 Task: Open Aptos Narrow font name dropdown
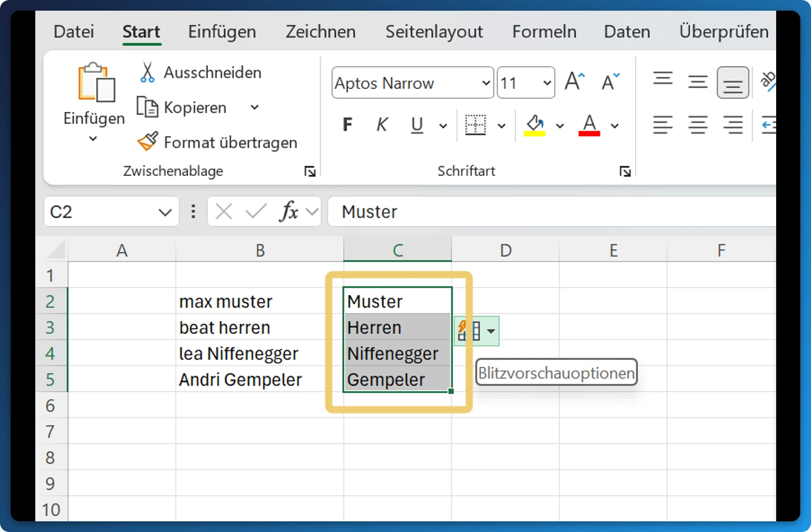click(486, 83)
